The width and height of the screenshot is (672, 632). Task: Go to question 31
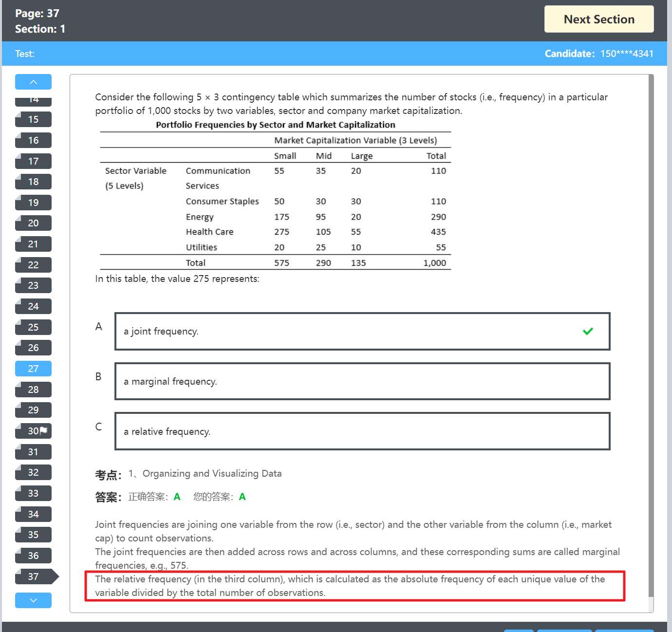click(x=33, y=452)
